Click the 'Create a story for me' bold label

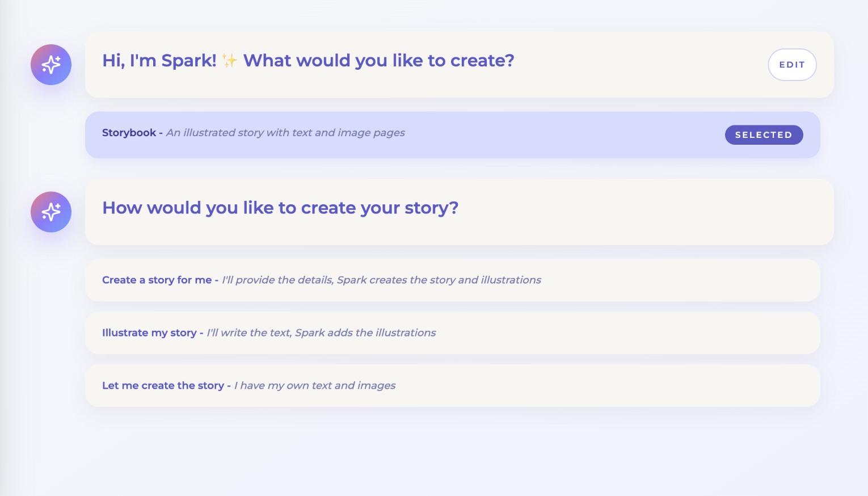coord(156,280)
